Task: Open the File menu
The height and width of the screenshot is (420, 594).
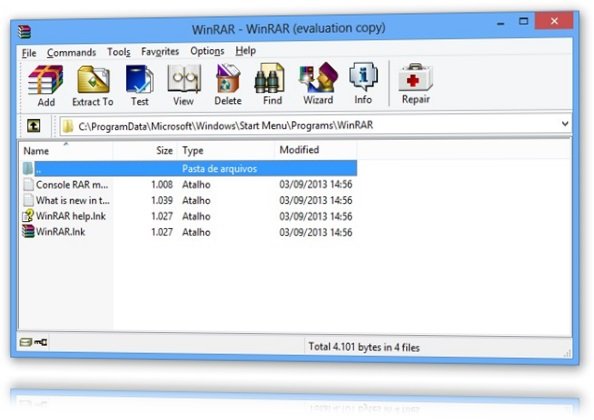Action: 29,53
